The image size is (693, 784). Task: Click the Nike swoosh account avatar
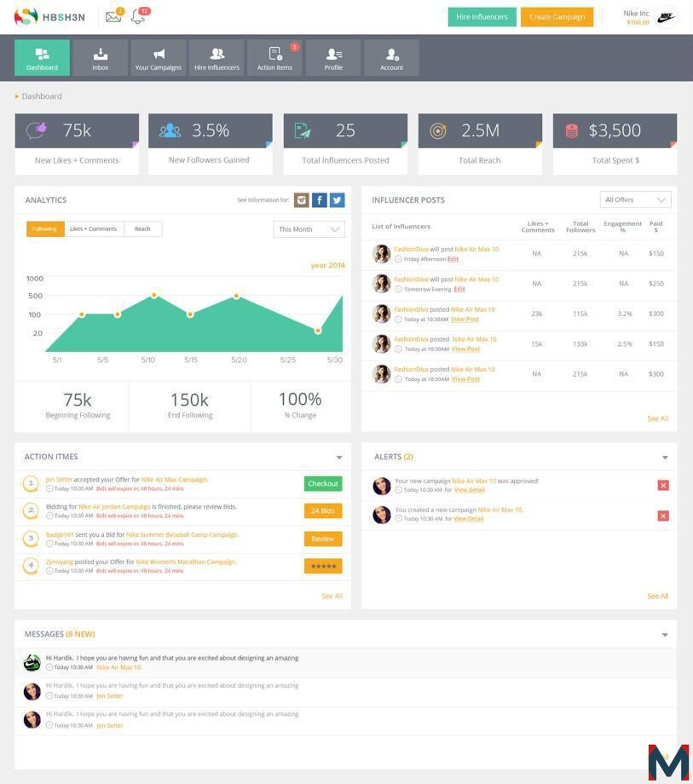pyautogui.click(x=666, y=18)
